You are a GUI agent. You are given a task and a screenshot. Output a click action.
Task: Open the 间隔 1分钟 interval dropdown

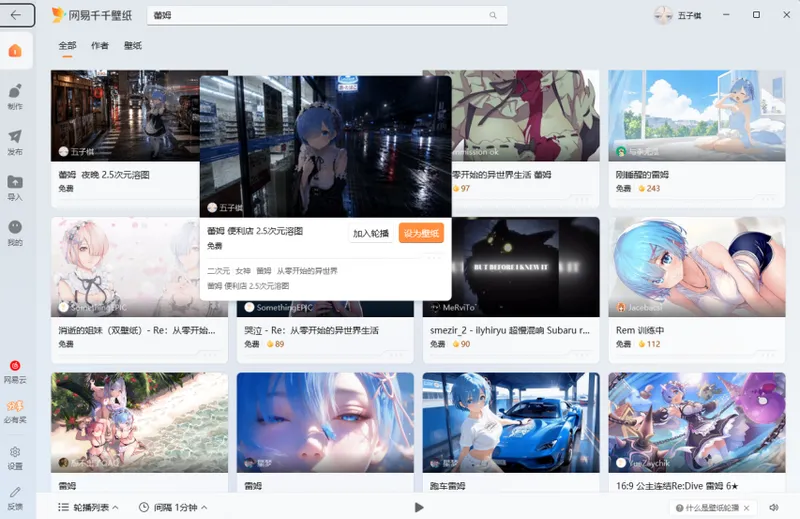click(x=173, y=507)
